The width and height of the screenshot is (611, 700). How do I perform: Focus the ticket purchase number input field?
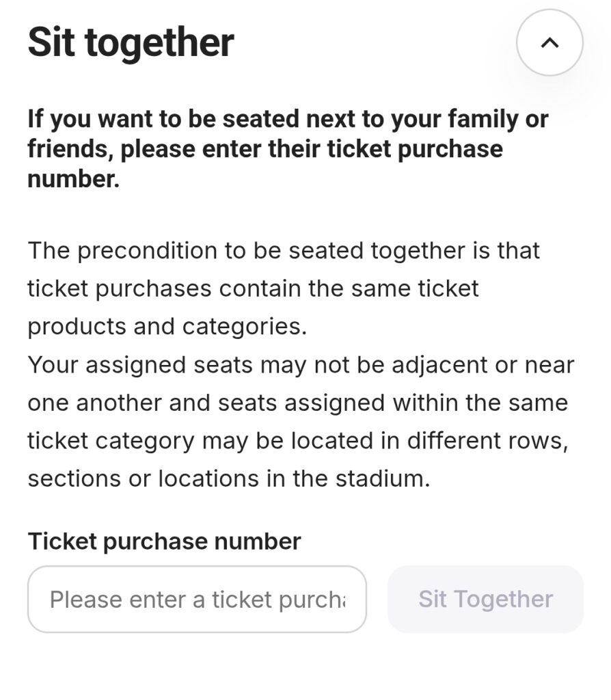tap(197, 599)
